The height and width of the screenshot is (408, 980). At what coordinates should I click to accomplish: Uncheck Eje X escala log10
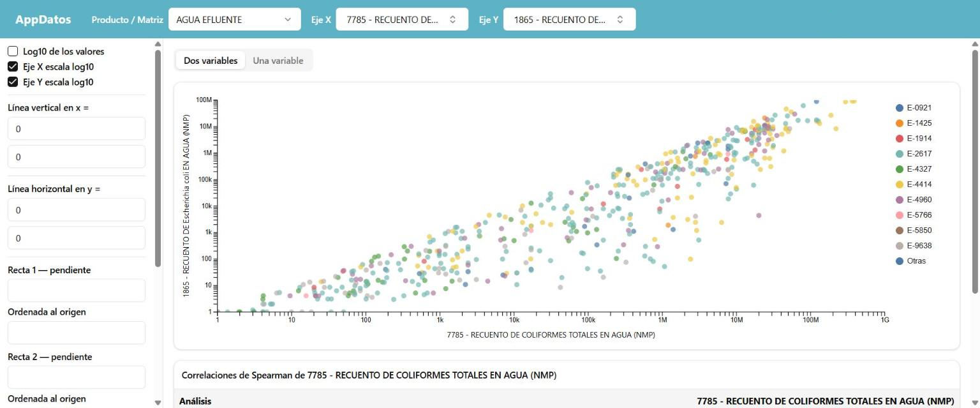click(13, 66)
